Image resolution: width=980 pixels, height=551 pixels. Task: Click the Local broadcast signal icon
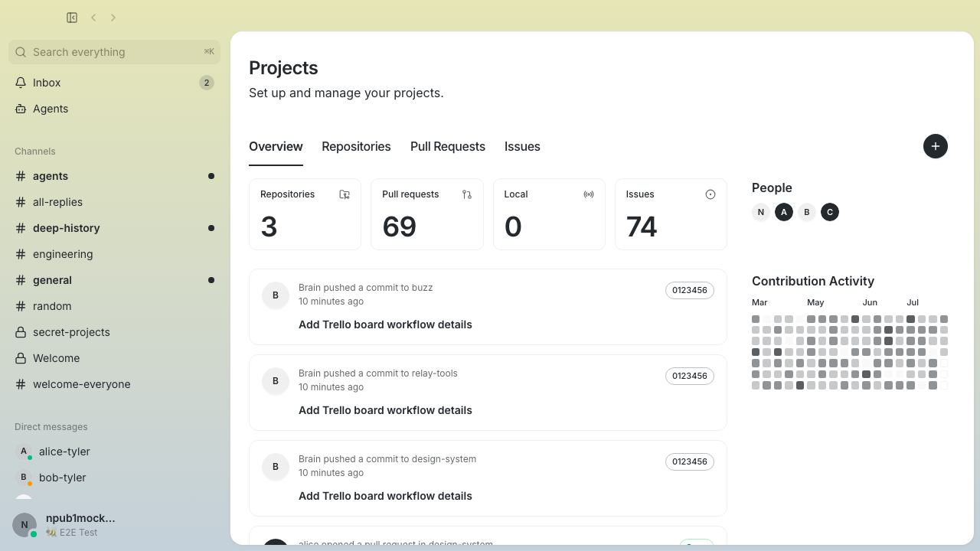[x=589, y=194]
